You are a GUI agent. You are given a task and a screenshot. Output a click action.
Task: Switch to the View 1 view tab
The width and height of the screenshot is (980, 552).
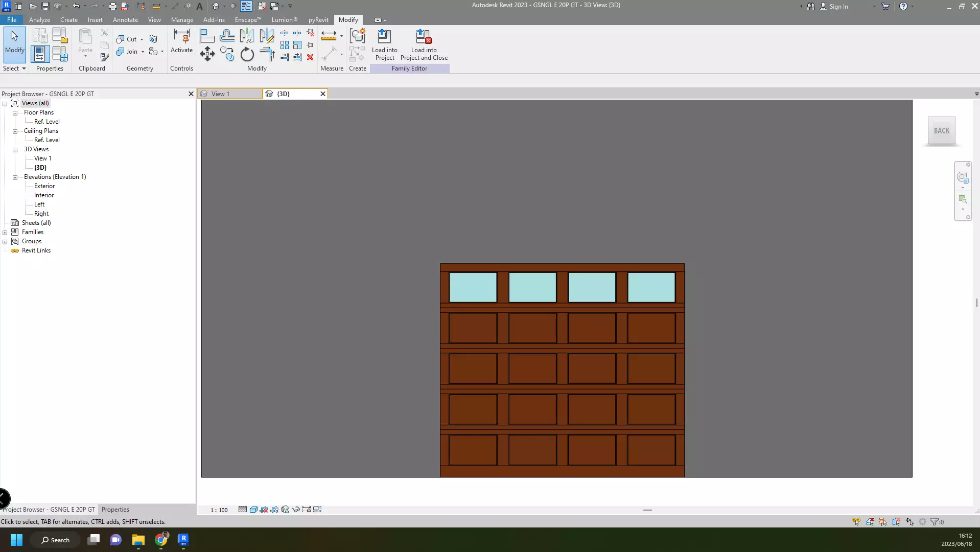(x=230, y=94)
